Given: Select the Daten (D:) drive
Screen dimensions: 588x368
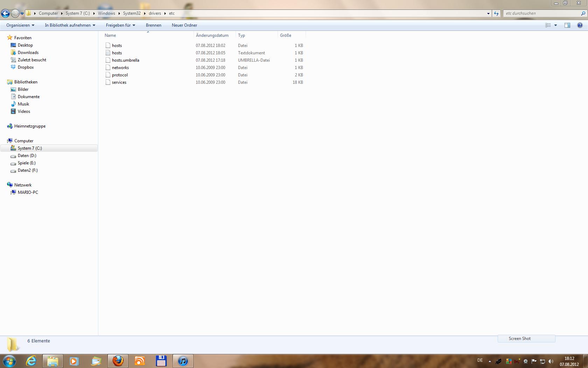Looking at the screenshot, I should click(27, 156).
